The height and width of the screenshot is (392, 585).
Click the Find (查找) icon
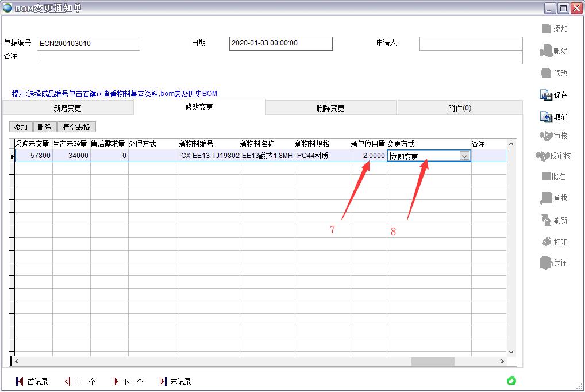coord(546,198)
